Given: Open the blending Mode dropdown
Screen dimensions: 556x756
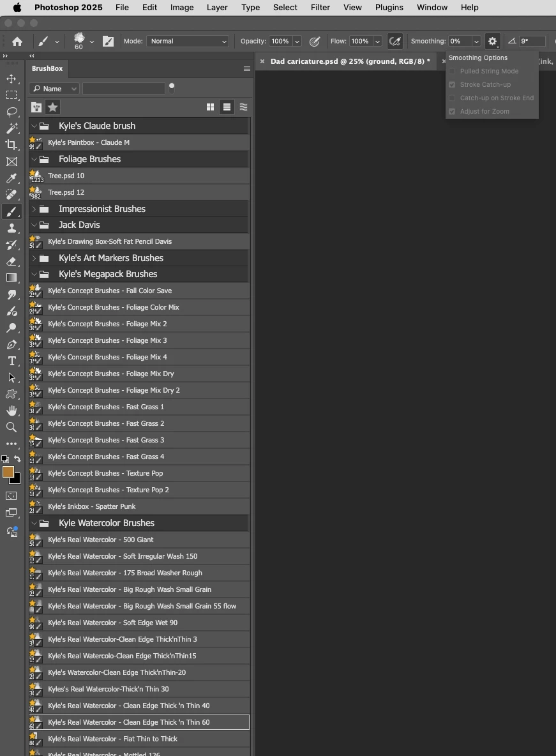Looking at the screenshot, I should pos(188,42).
